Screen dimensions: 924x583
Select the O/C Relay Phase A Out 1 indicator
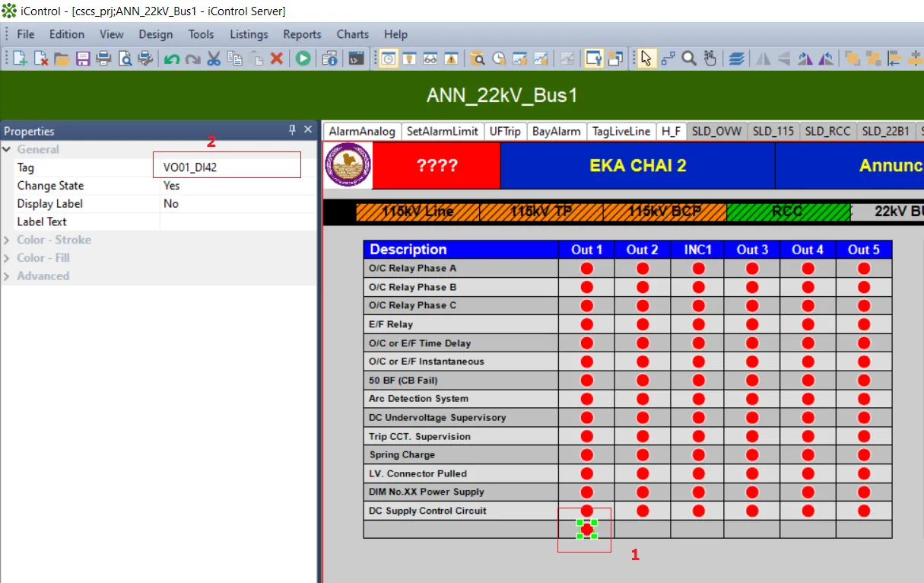click(x=586, y=269)
